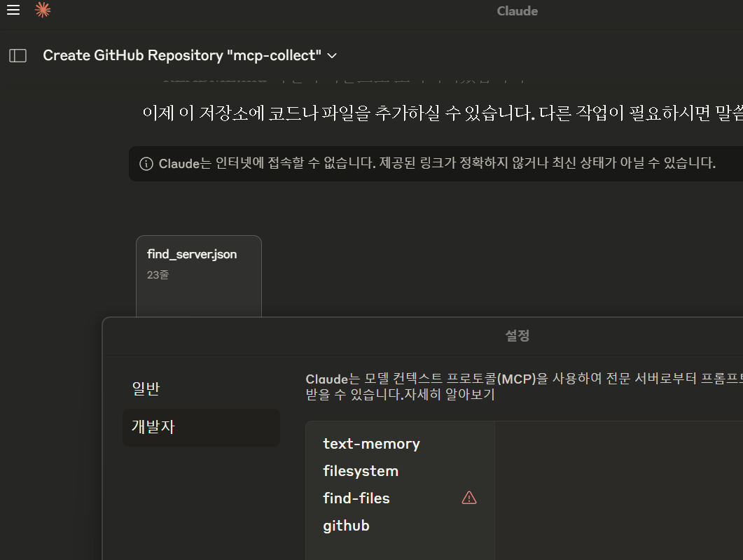Screen dimensions: 743x560
Task: Click the warning icon next to find-files
Action: (x=469, y=498)
